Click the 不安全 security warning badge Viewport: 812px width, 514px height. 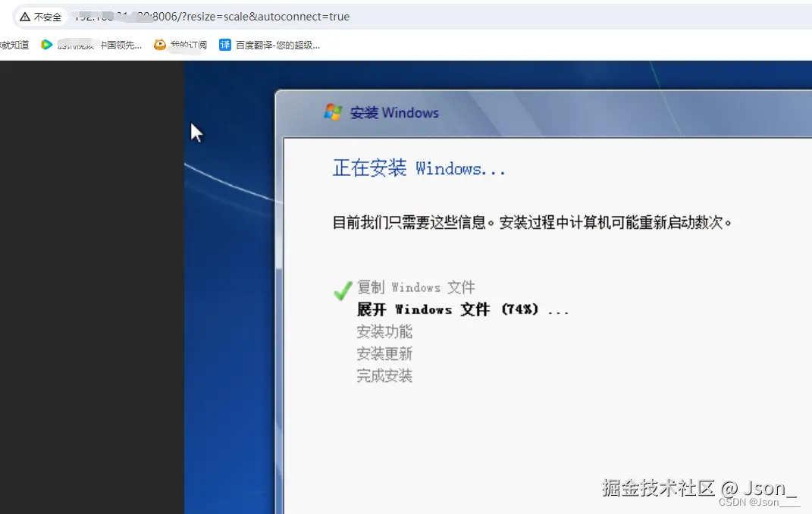(x=40, y=17)
